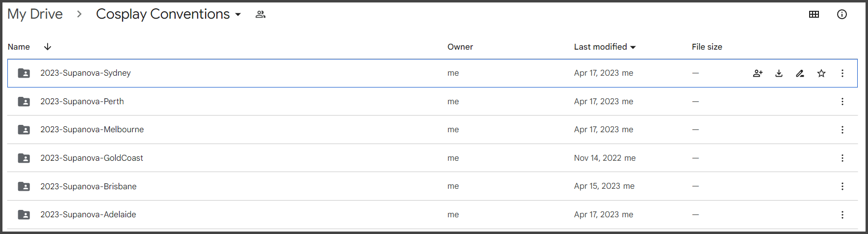Open more actions for 2023-Supanova-Melbourne
The height and width of the screenshot is (234, 868).
pyautogui.click(x=842, y=130)
